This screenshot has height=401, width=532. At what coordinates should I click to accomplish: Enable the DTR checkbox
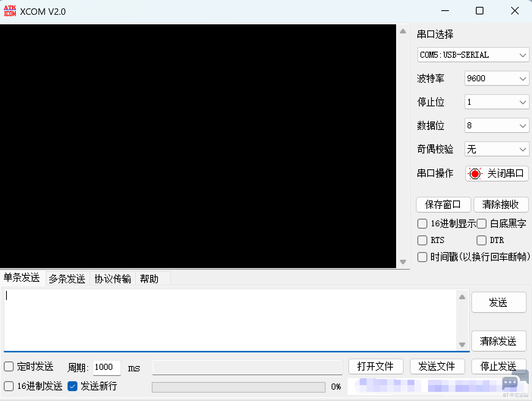coord(482,240)
